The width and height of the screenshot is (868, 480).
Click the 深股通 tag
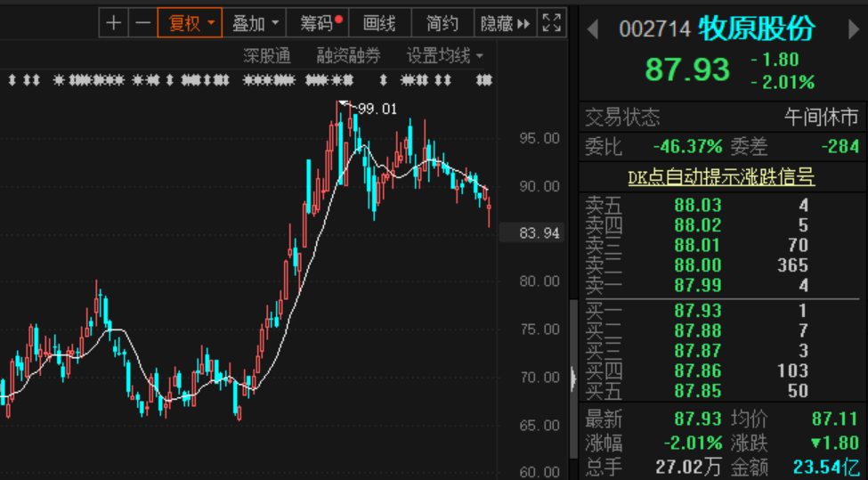[267, 55]
